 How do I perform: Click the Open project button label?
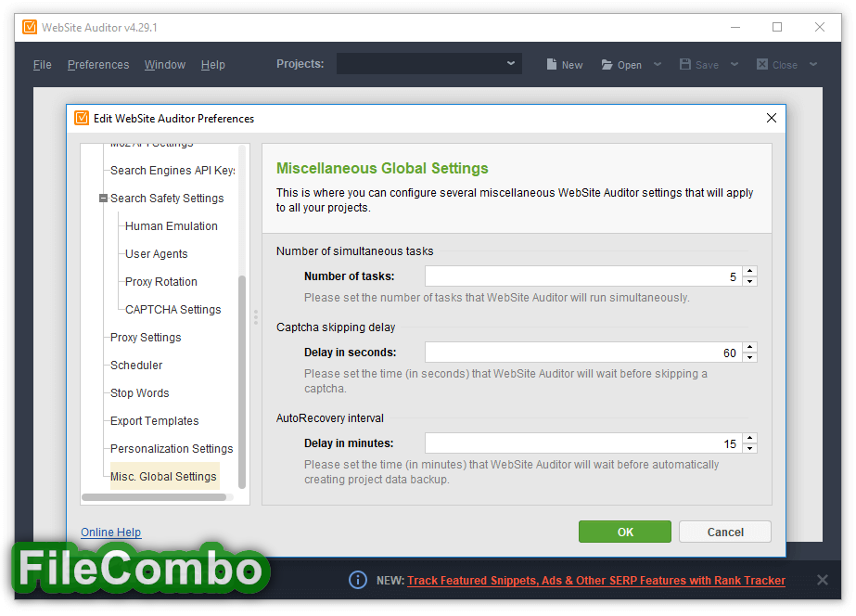[x=630, y=65]
